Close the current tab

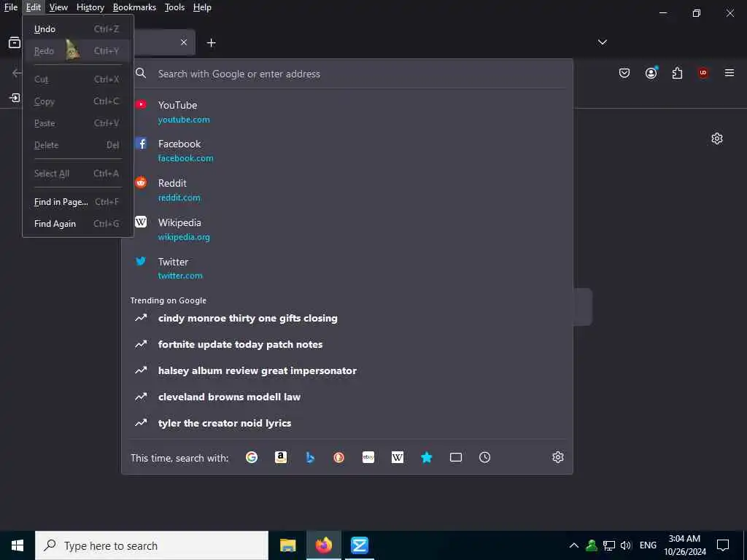tap(184, 42)
